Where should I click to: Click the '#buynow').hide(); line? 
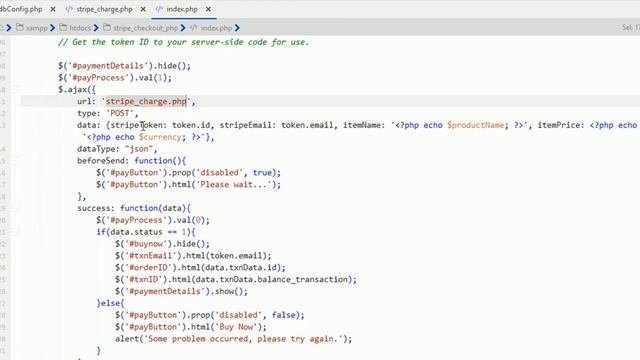[162, 244]
